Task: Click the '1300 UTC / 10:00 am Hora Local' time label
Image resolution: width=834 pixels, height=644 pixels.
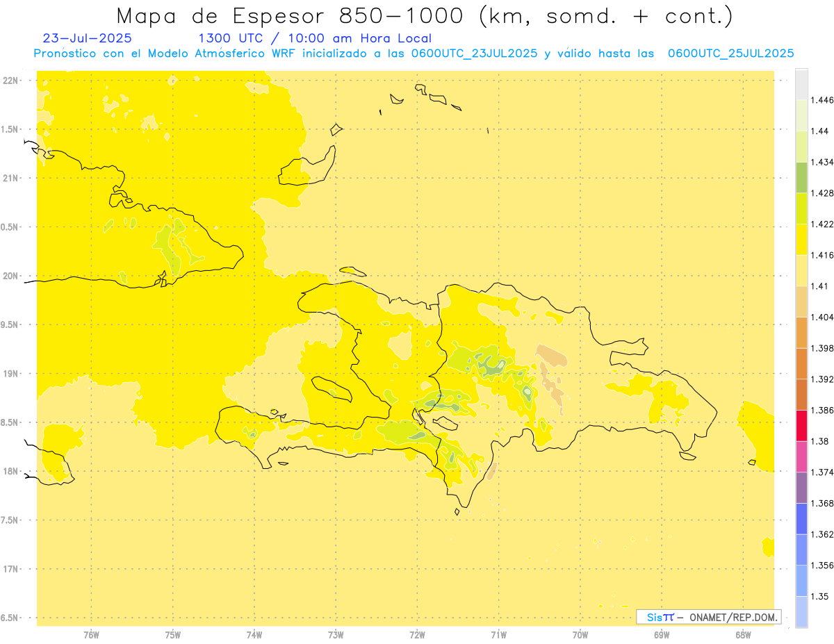Action: pyautogui.click(x=315, y=38)
